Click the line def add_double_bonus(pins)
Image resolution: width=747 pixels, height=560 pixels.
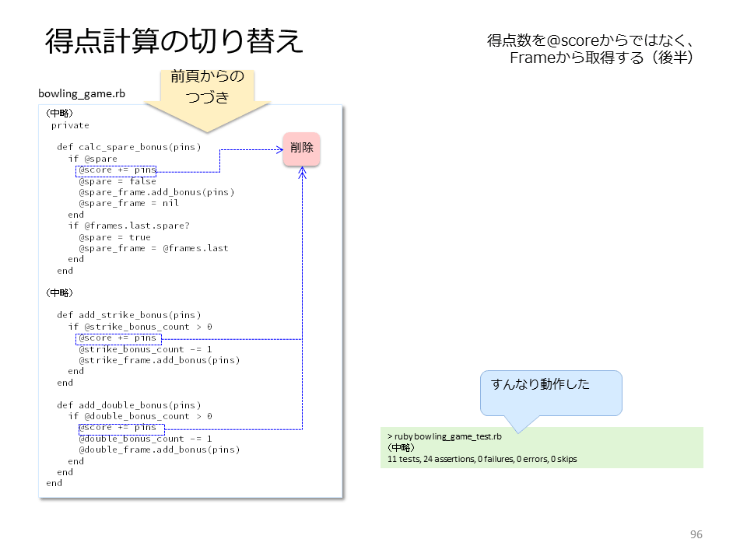click(129, 404)
